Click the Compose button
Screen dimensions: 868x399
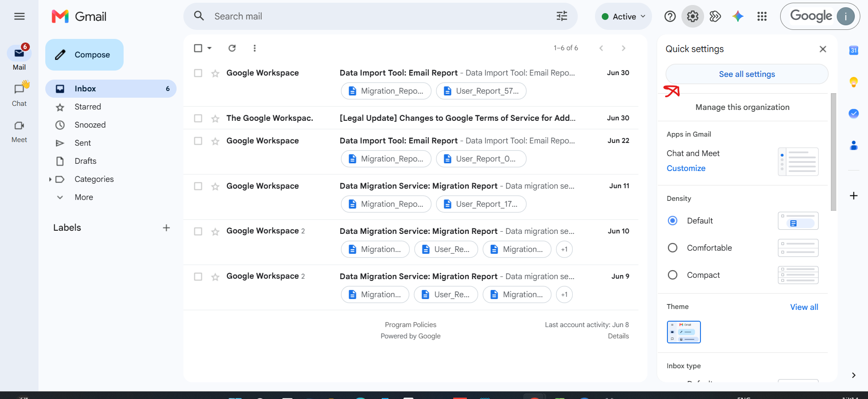point(84,55)
